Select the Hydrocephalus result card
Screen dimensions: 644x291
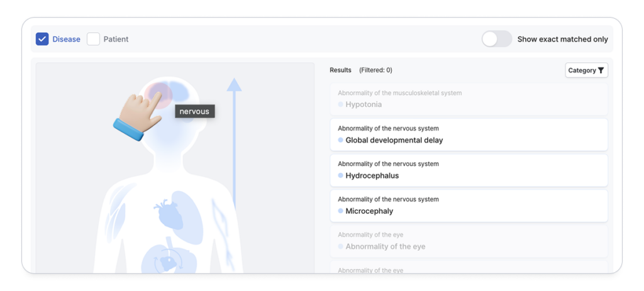(x=469, y=170)
